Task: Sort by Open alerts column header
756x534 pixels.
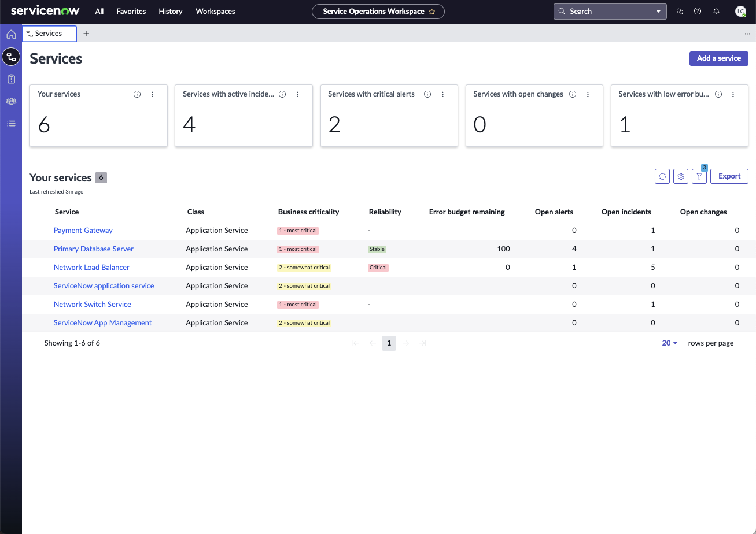Action: 554,212
